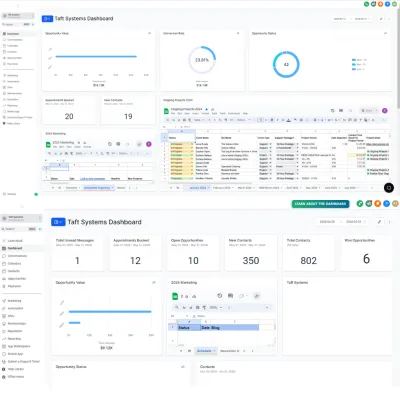The image size is (400, 400).
Task: Open version history icon in lower 2024 Marketing sheet
Action: [x=220, y=296]
